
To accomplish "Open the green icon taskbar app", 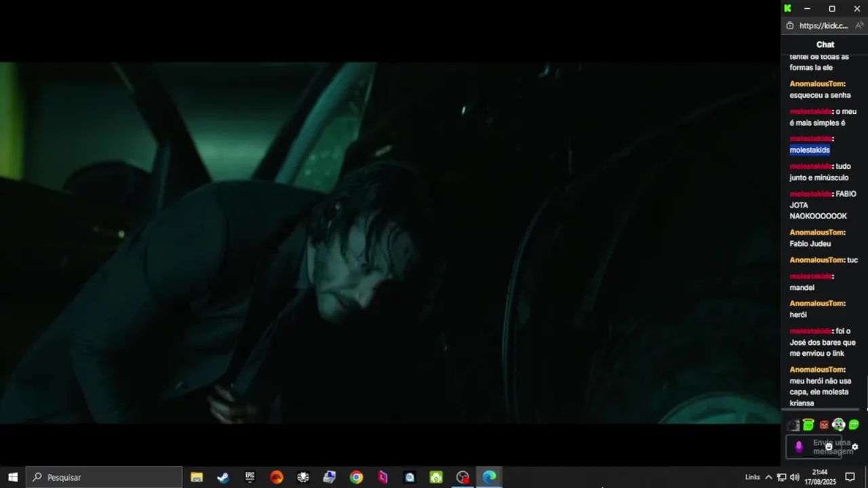I will point(436,477).
